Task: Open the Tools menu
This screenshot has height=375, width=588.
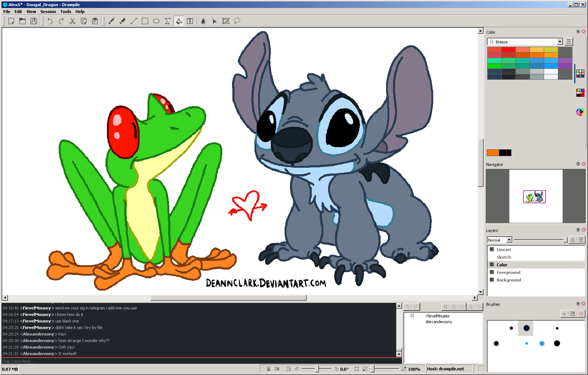Action: (x=66, y=12)
